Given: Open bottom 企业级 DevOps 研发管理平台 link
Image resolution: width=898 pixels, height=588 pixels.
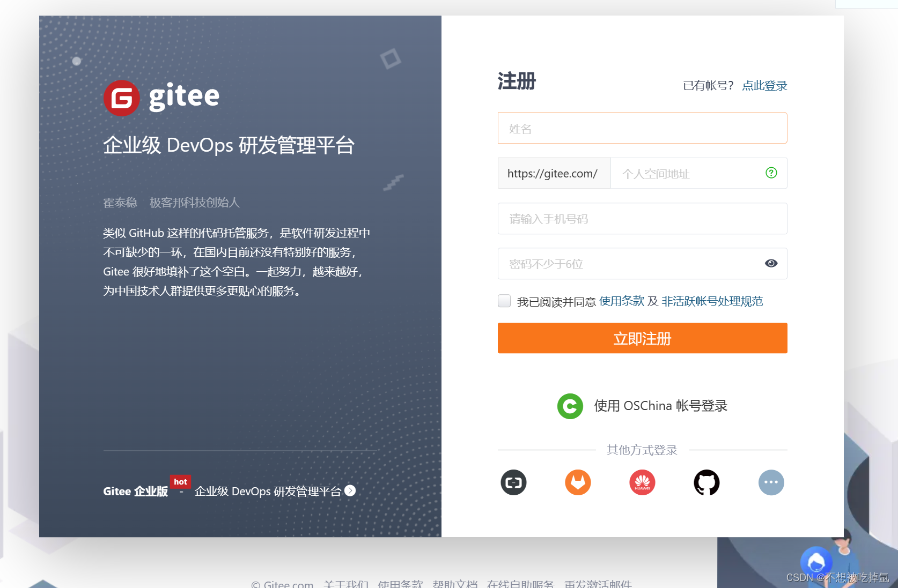Looking at the screenshot, I should [268, 492].
